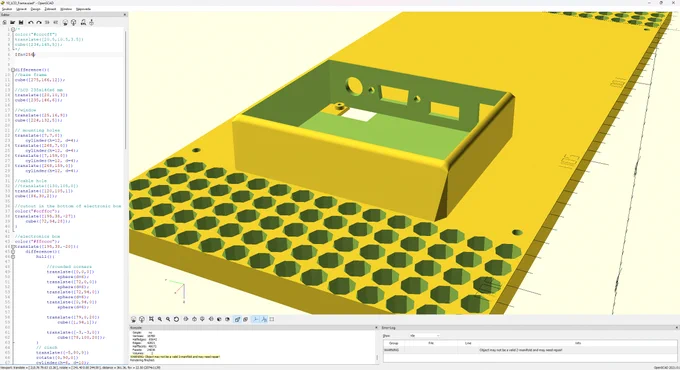The image size is (680, 370).
Task: Save the file using the editor toolbar icon
Action: point(21,22)
